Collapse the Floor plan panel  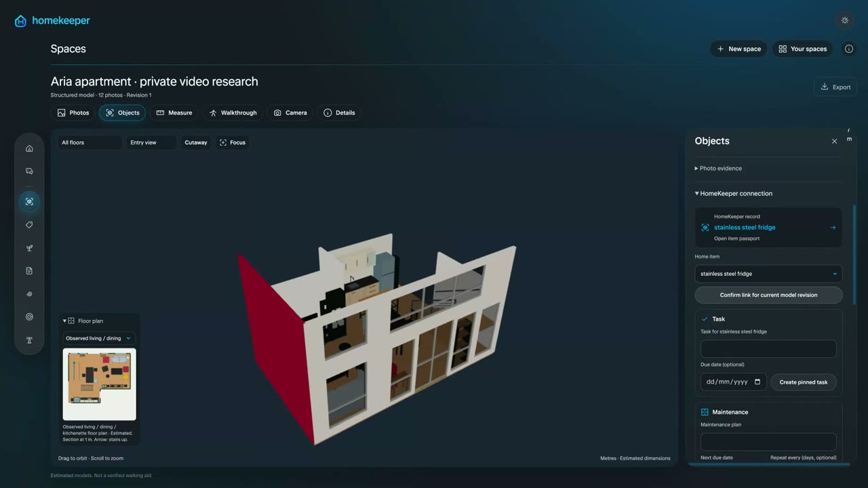tap(83, 321)
